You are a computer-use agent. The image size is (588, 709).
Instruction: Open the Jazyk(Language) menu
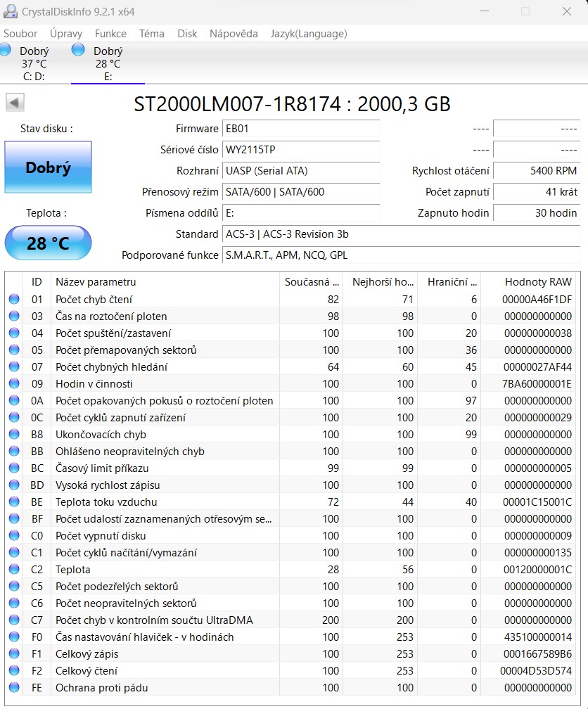point(309,34)
